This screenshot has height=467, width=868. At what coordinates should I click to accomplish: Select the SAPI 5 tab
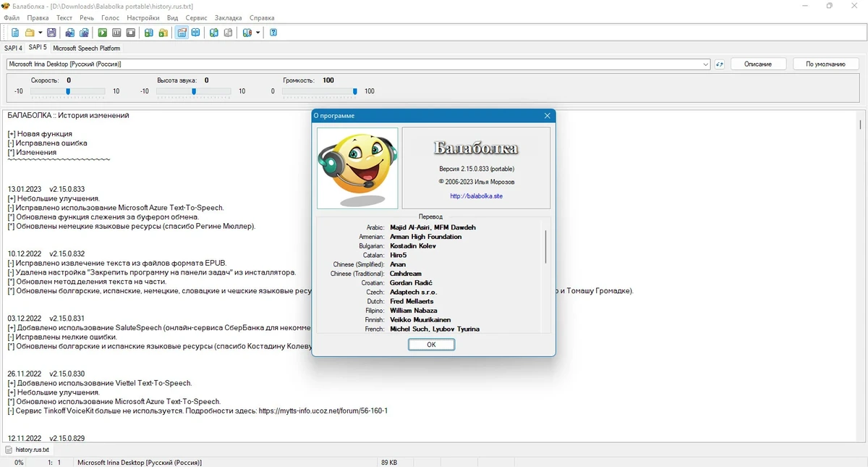coord(38,47)
